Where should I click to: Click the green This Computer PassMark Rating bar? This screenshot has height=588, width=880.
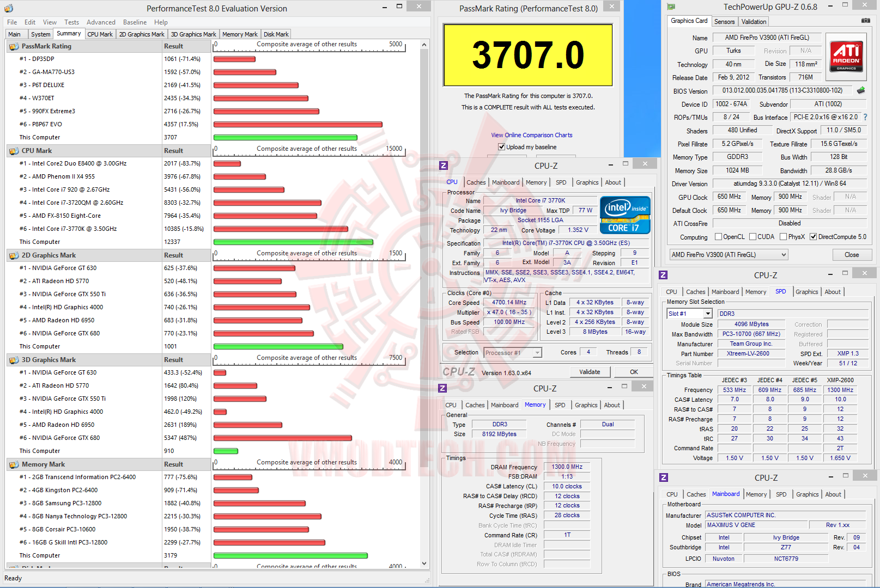tap(286, 138)
